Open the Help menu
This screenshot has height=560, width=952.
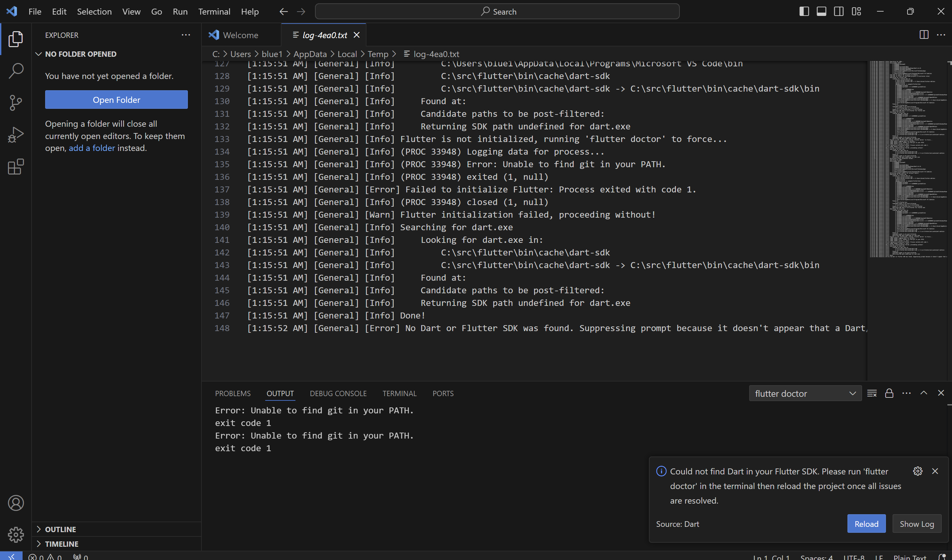(250, 11)
